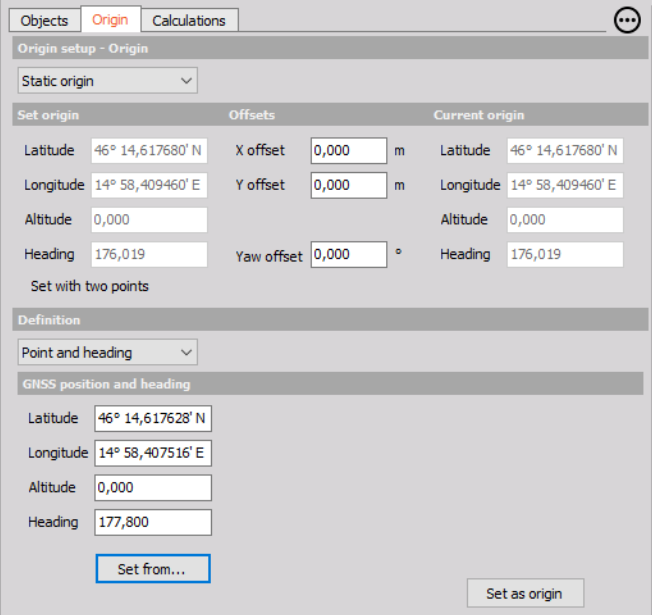
Task: Open the Calculations tab
Action: point(189,20)
